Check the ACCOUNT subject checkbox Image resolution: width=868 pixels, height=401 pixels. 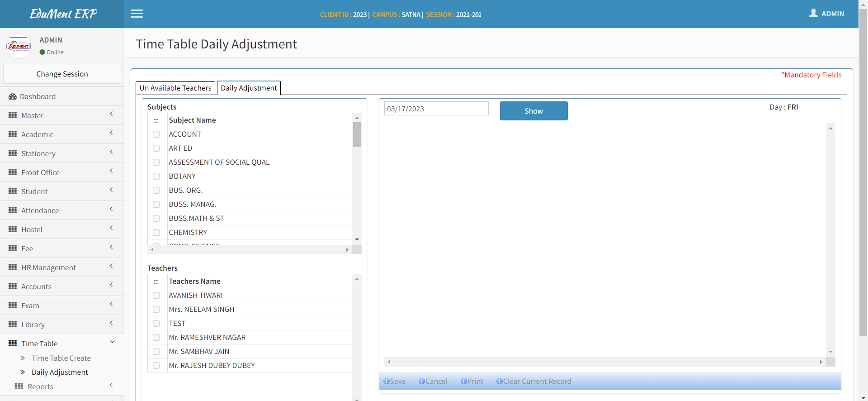tap(156, 134)
